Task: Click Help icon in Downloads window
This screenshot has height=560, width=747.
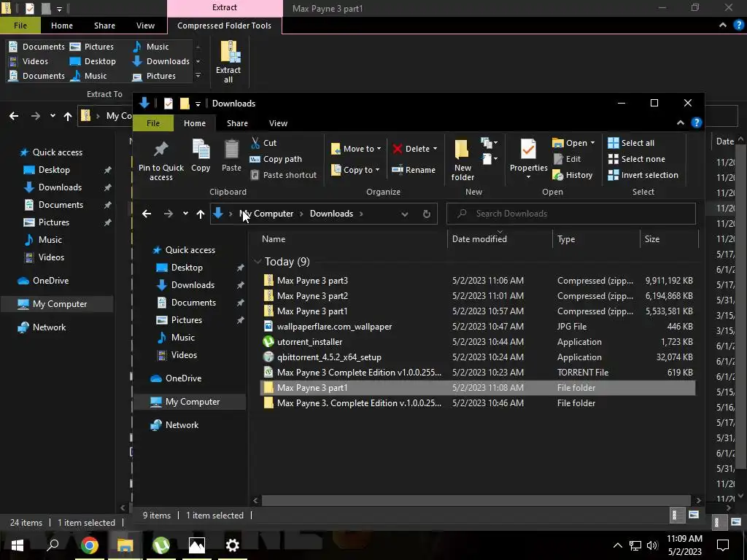Action: point(697,122)
